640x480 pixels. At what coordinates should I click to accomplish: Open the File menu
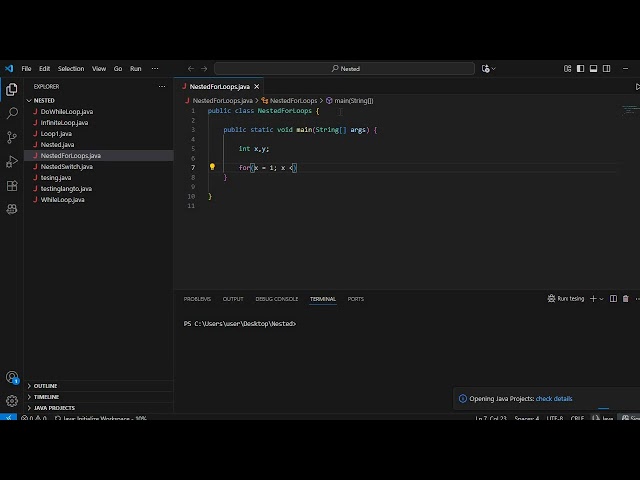tap(26, 69)
